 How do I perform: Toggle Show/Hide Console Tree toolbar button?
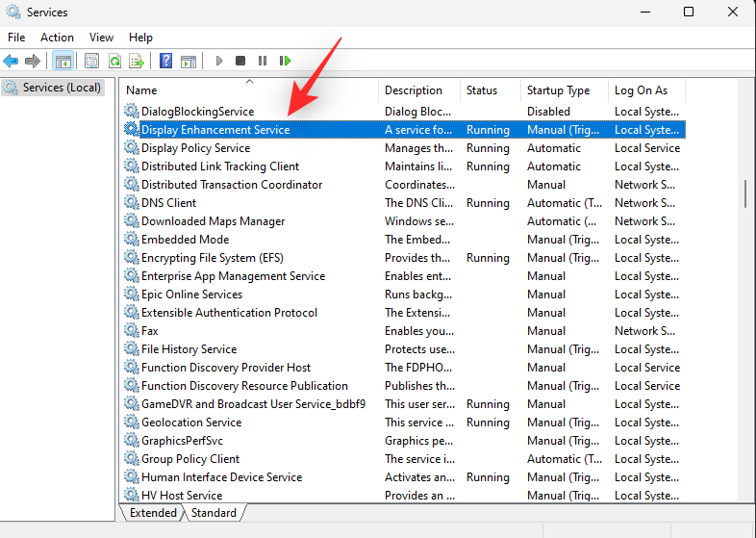click(x=63, y=61)
